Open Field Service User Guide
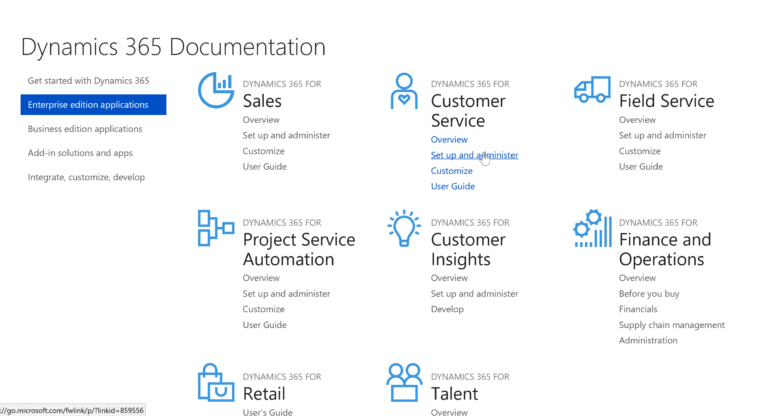768x416 pixels. coord(641,167)
